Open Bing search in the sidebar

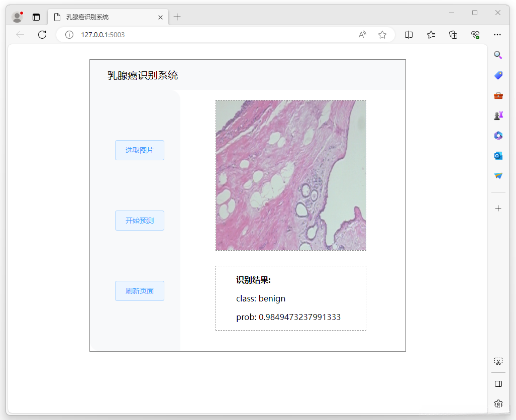(498, 55)
